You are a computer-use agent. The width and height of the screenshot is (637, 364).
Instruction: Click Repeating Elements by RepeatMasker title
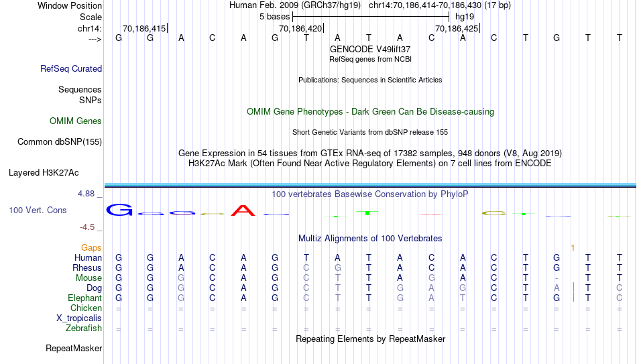pyautogui.click(x=370, y=339)
